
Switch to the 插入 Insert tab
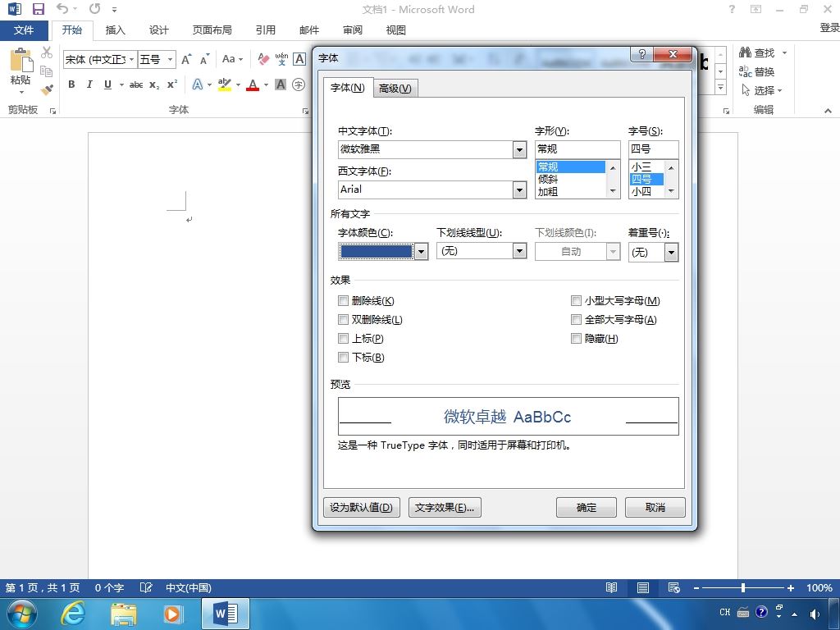point(115,30)
